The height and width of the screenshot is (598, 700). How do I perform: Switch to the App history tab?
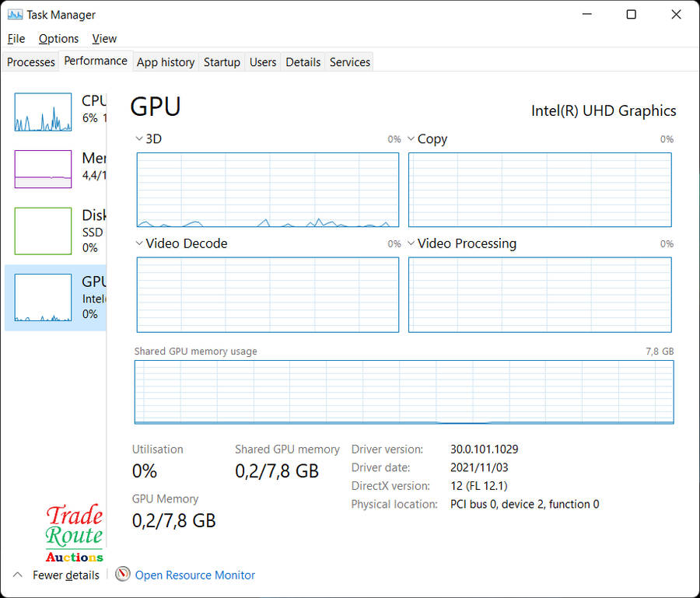166,62
